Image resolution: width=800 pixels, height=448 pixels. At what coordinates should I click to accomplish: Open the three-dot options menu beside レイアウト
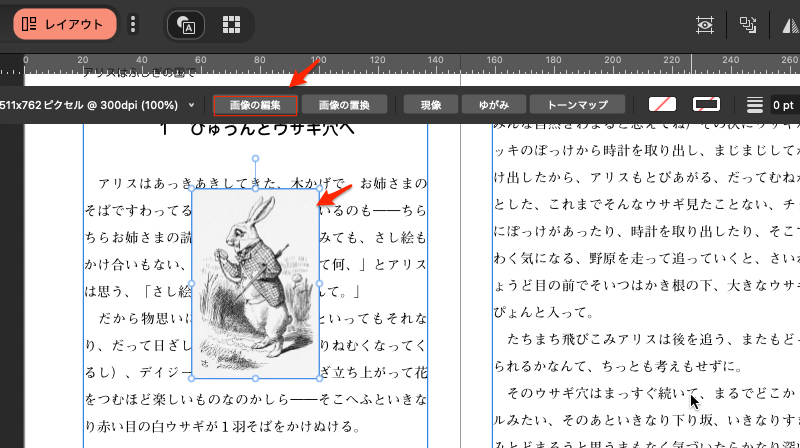click(134, 24)
